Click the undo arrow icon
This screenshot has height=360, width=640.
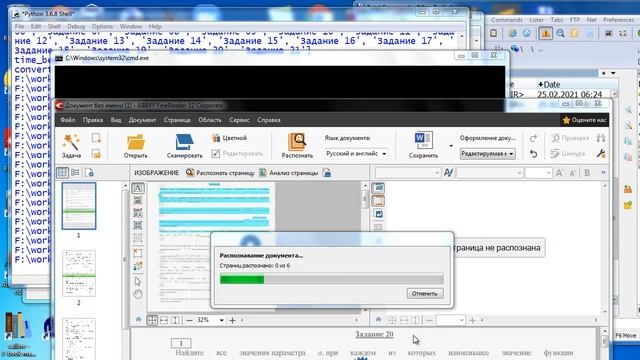(x=533, y=153)
